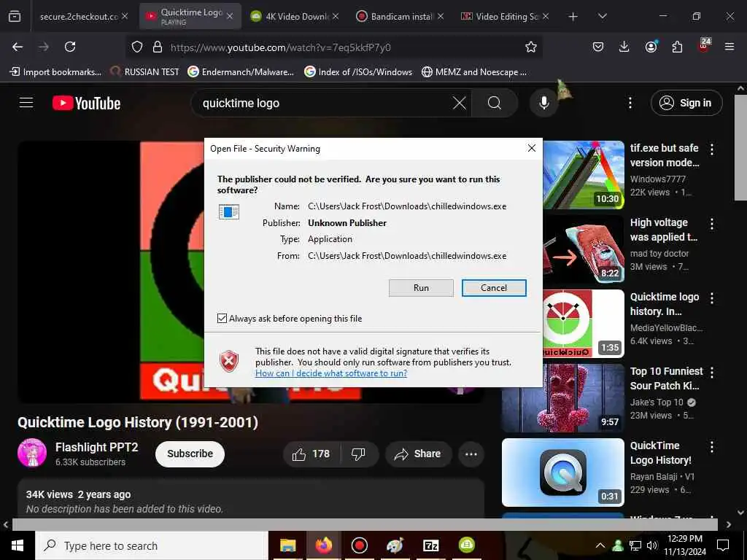The width and height of the screenshot is (747, 560).
Task: Expand hidden system tray icons chevron
Action: pos(600,545)
